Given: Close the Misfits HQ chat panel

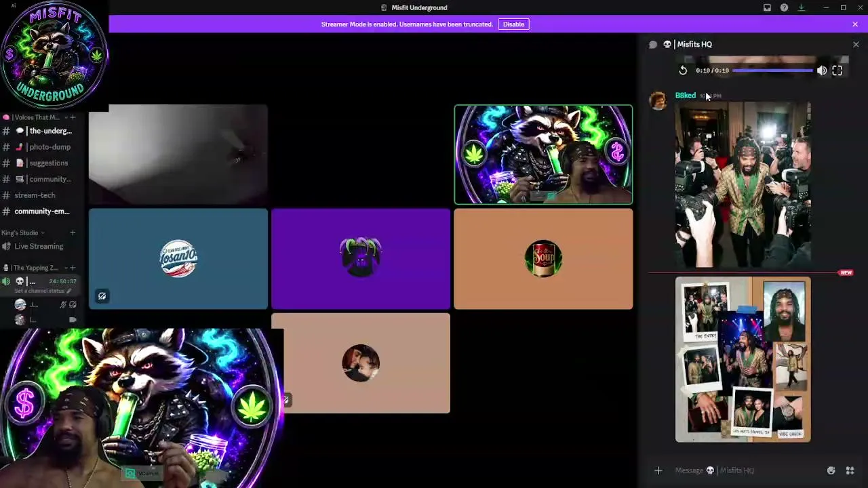Looking at the screenshot, I should tap(856, 45).
